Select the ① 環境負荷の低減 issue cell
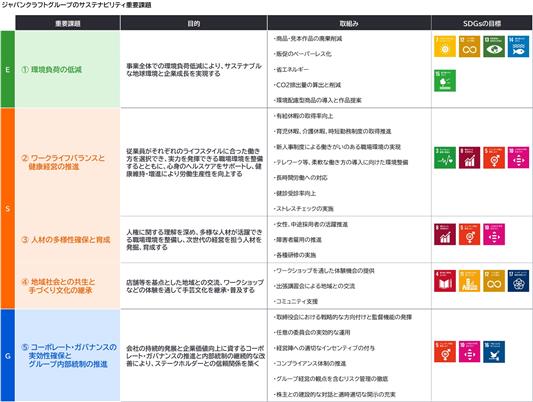Image resolution: width=533 pixels, height=402 pixels. (x=68, y=69)
